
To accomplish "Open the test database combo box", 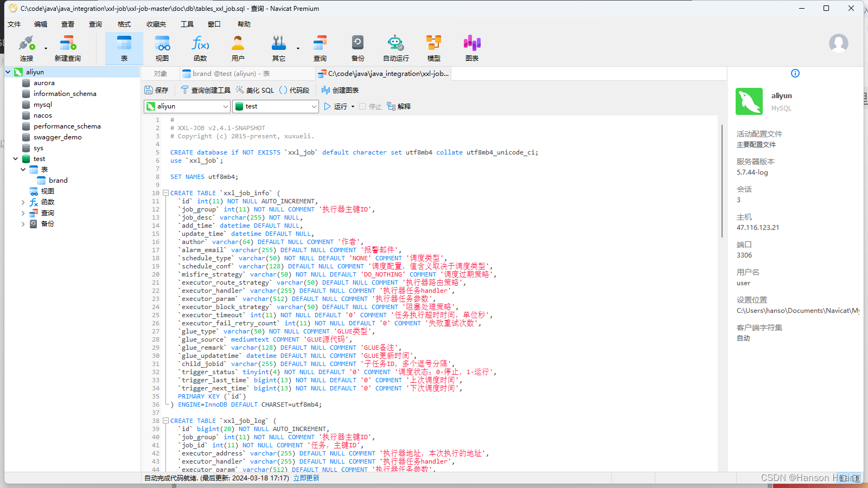I will [276, 106].
